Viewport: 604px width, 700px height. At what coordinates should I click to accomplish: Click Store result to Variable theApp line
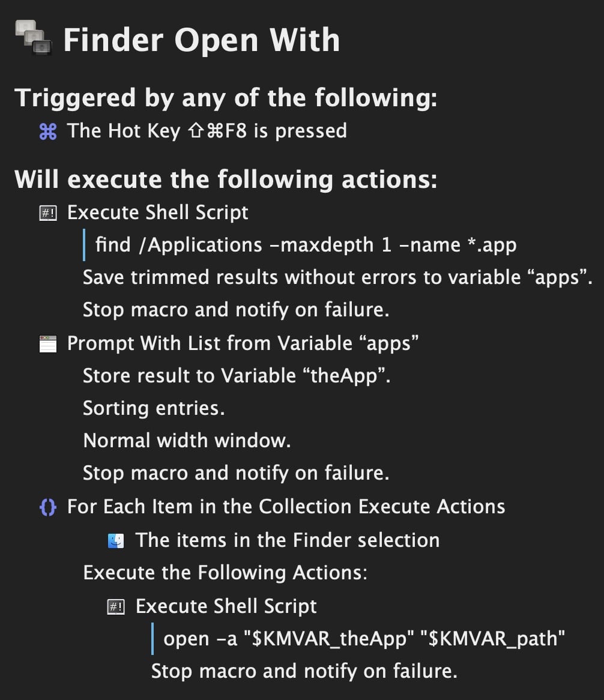click(237, 376)
